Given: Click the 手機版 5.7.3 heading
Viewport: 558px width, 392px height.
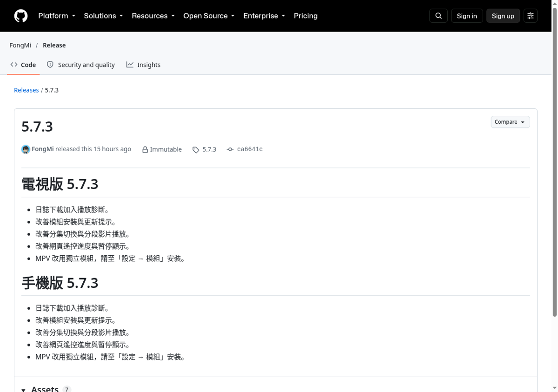Looking at the screenshot, I should pyautogui.click(x=60, y=283).
